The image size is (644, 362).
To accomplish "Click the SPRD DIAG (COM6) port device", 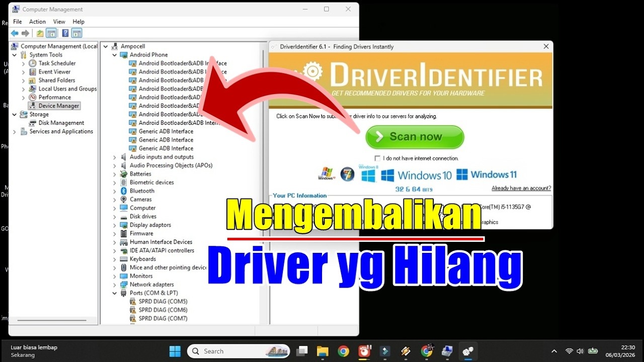I will 163,310.
